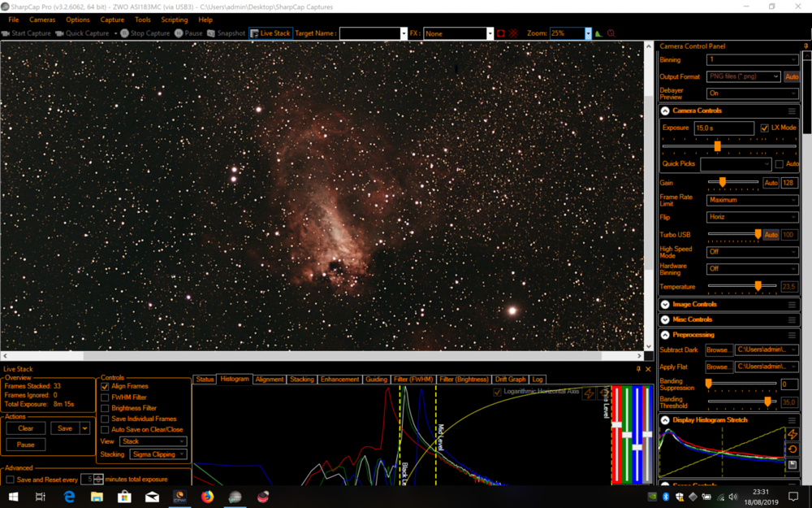Click the Clear button in Live Stack
812x508 pixels.
26,428
